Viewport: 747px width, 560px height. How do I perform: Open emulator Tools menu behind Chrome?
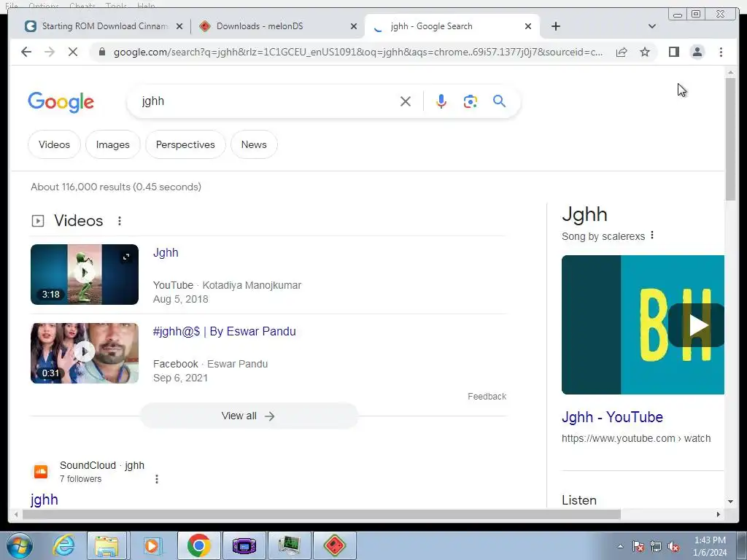pos(116,5)
